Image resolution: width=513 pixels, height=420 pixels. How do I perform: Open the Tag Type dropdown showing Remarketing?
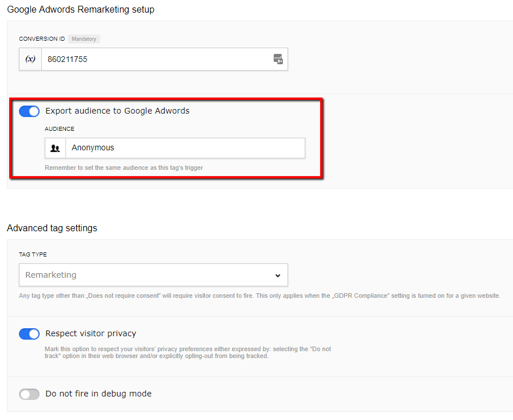[x=153, y=275]
